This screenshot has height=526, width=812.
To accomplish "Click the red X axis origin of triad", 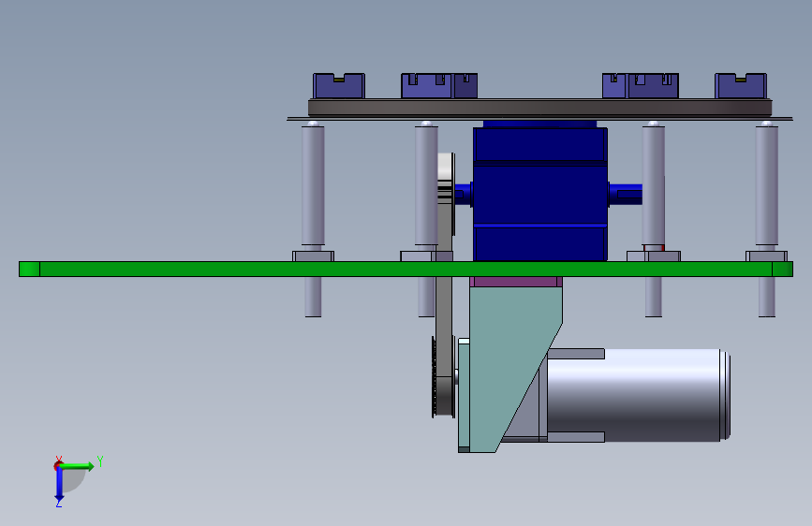I will coord(58,465).
